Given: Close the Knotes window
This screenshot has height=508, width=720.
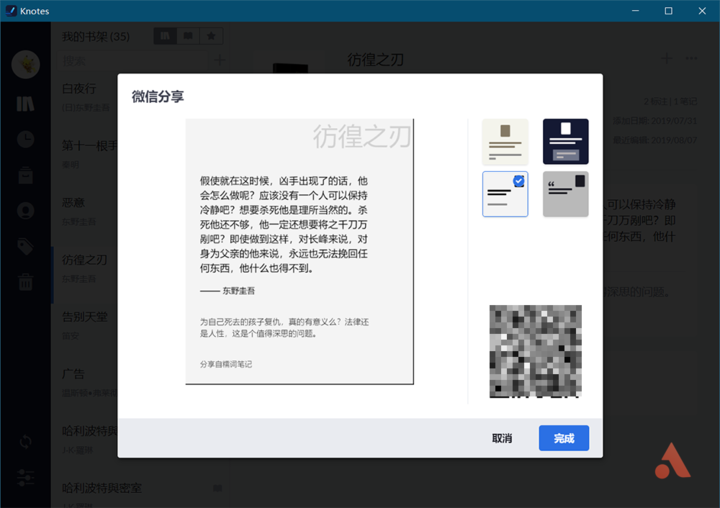Looking at the screenshot, I should (702, 11).
